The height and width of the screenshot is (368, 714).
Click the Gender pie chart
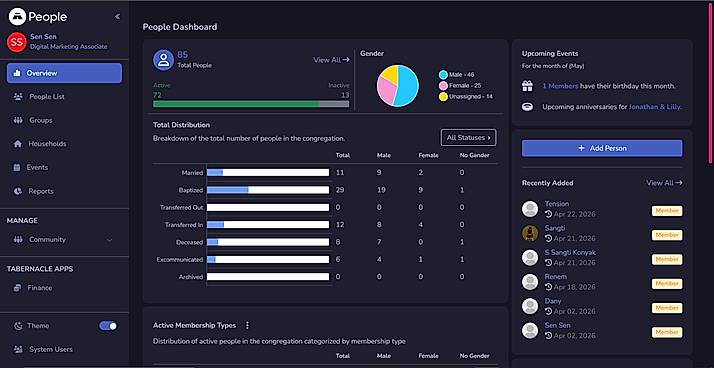pos(398,86)
